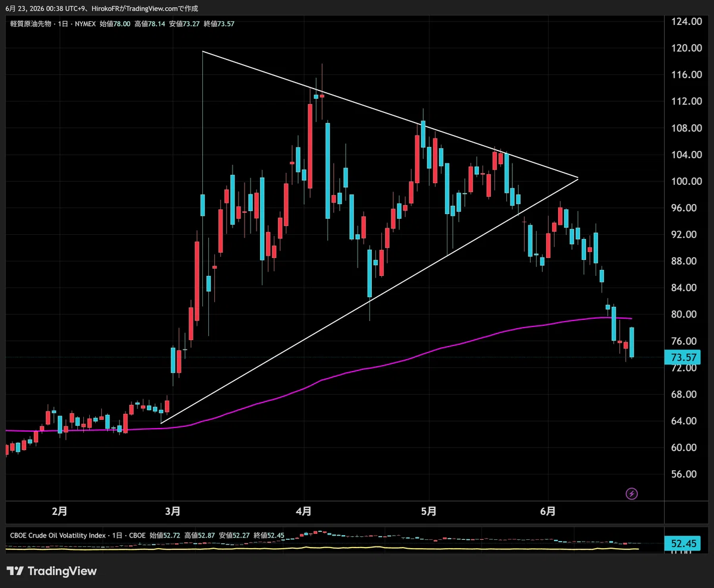Click the 終値73.57 close value in legend
The height and width of the screenshot is (588, 714).
click(x=219, y=24)
